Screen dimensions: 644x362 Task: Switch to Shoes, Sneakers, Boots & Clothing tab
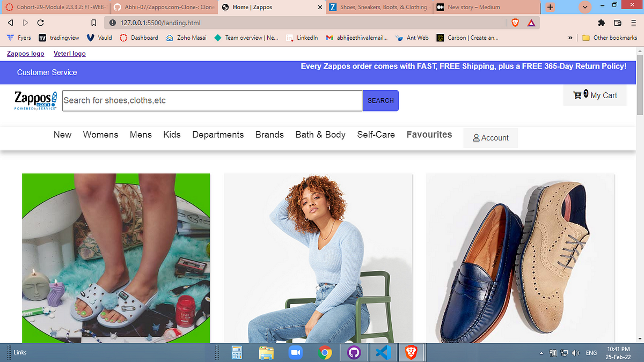[378, 7]
